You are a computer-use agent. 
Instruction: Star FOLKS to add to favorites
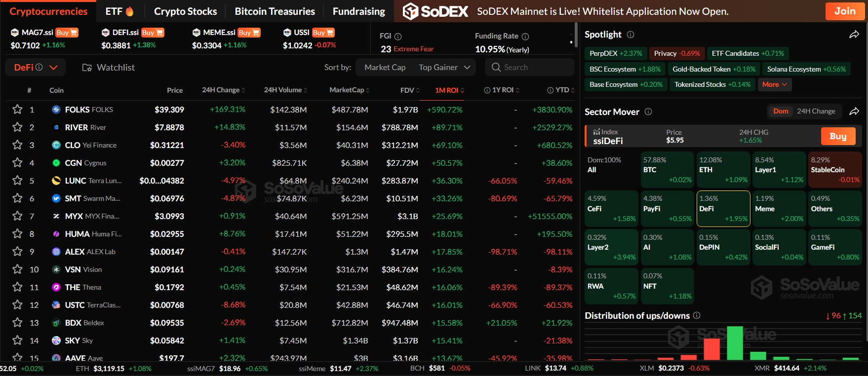17,110
